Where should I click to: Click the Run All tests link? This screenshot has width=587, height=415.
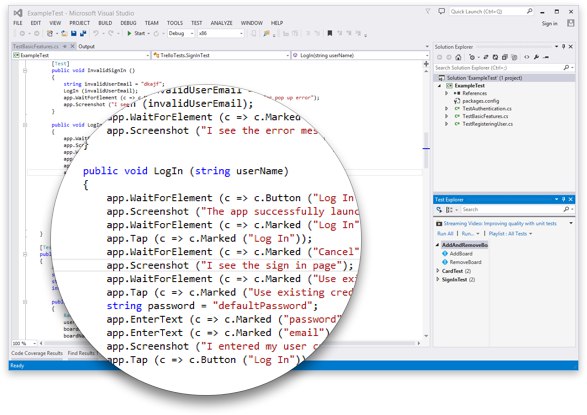click(x=445, y=234)
